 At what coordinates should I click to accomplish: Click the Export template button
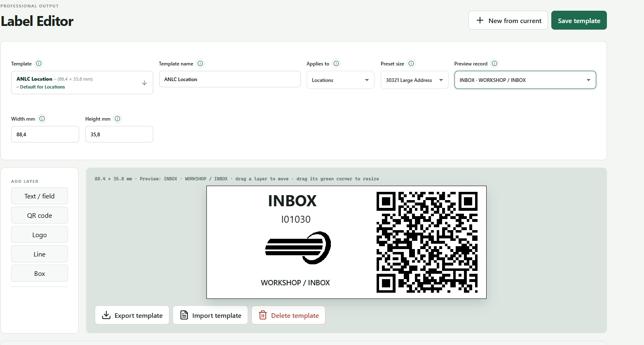(x=132, y=315)
